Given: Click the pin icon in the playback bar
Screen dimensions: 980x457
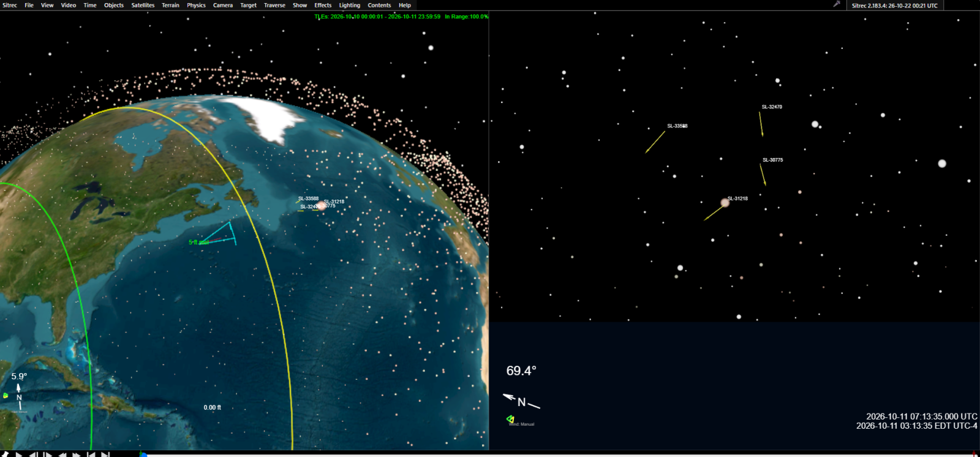Looking at the screenshot, I should pos(5,454).
